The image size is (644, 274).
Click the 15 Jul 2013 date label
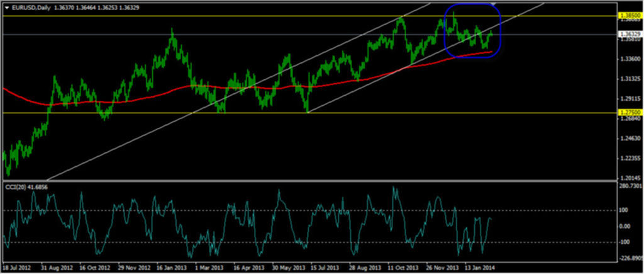326,268
